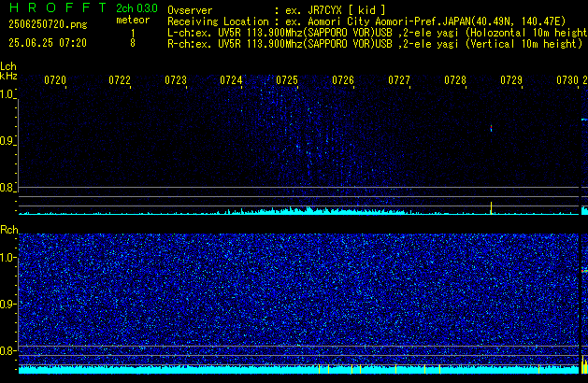
Task: Click the 0729 time marker
Action: point(511,80)
